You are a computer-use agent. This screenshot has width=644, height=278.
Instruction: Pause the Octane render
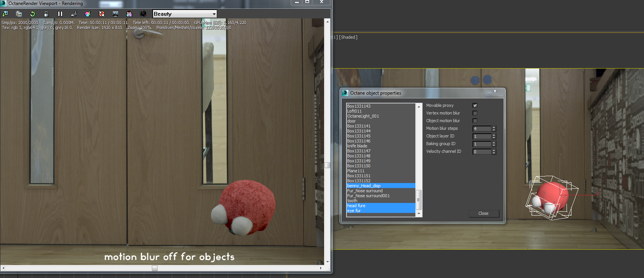(x=60, y=14)
